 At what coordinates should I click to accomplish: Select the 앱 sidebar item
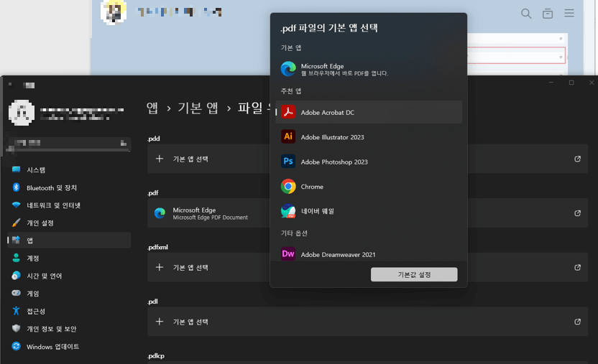click(69, 241)
